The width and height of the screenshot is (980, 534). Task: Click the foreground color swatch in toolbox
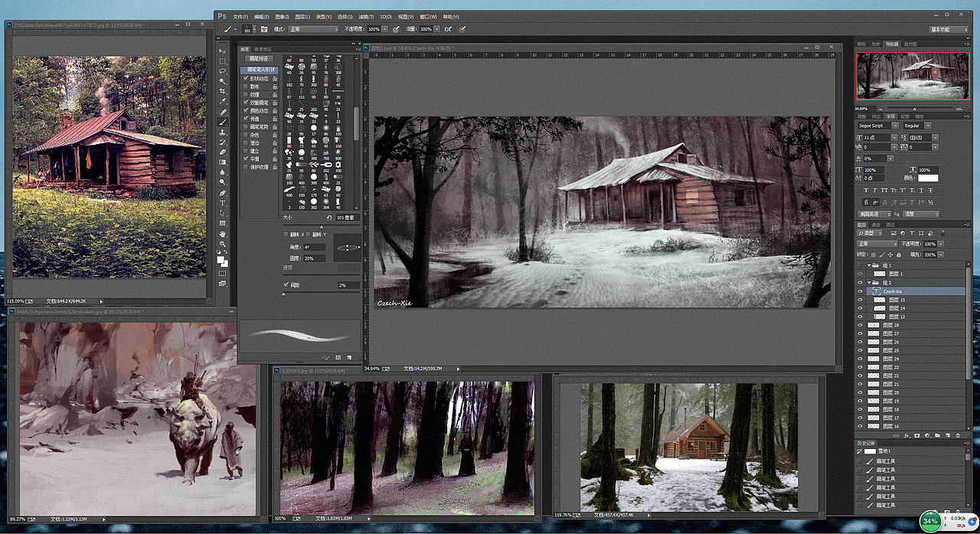click(x=220, y=260)
